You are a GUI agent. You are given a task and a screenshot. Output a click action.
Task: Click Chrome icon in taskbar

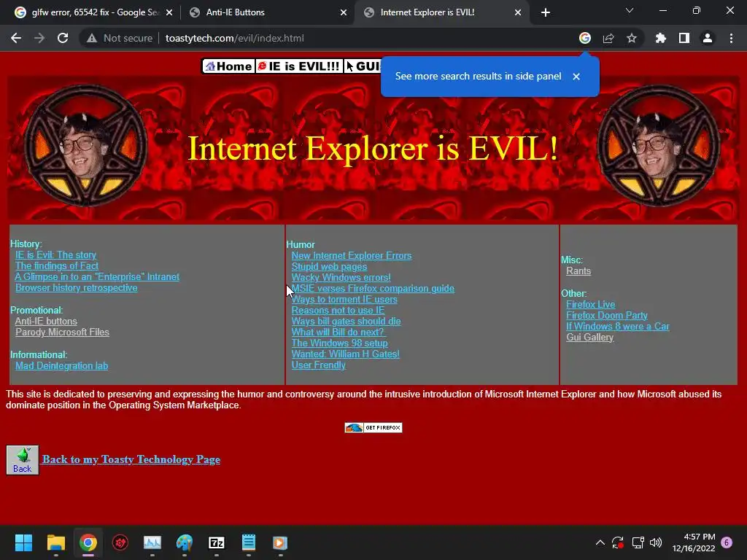pos(88,542)
